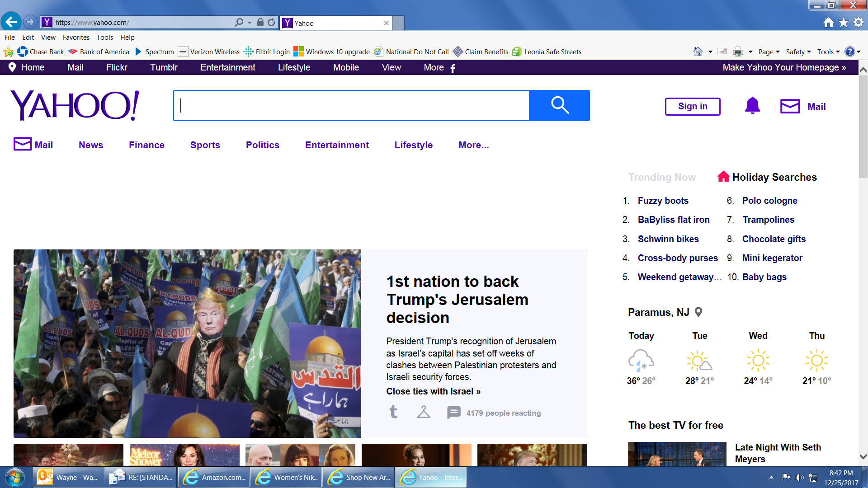Click the Tumblr link in Yahoo top bar

(164, 67)
